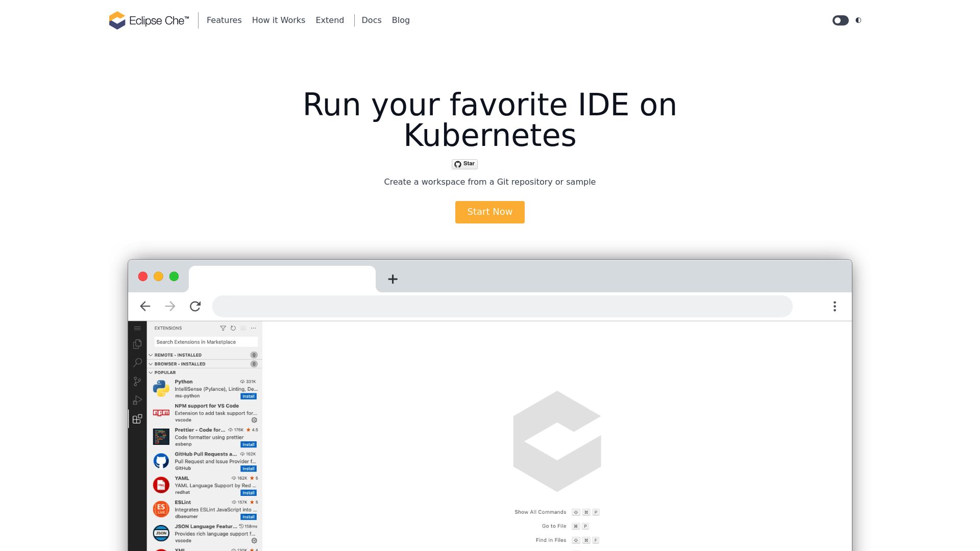Click the new tab plus icon
Viewport: 980px width, 551px height.
[393, 279]
